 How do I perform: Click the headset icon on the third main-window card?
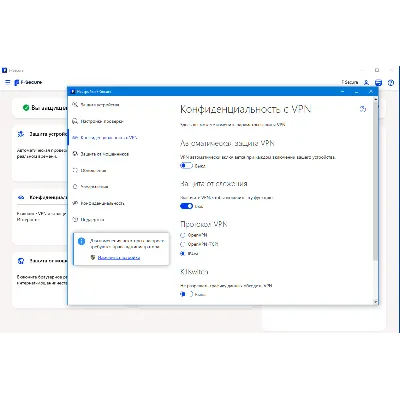pyautogui.click(x=21, y=261)
